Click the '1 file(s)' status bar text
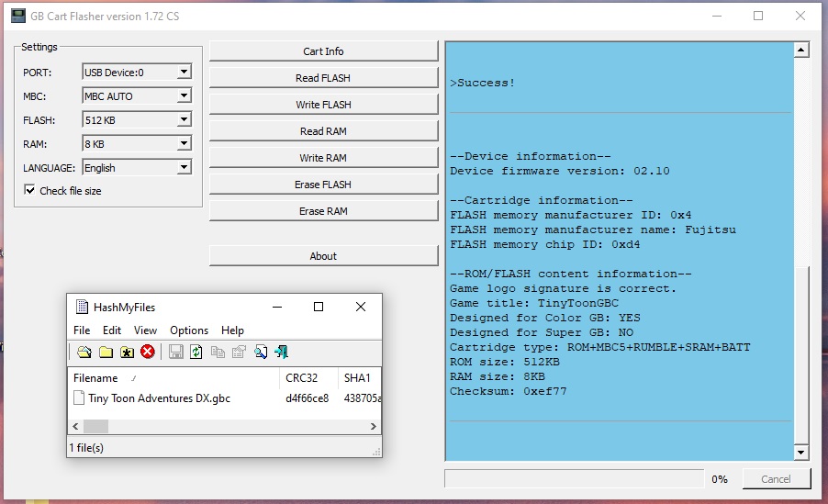 click(x=86, y=448)
